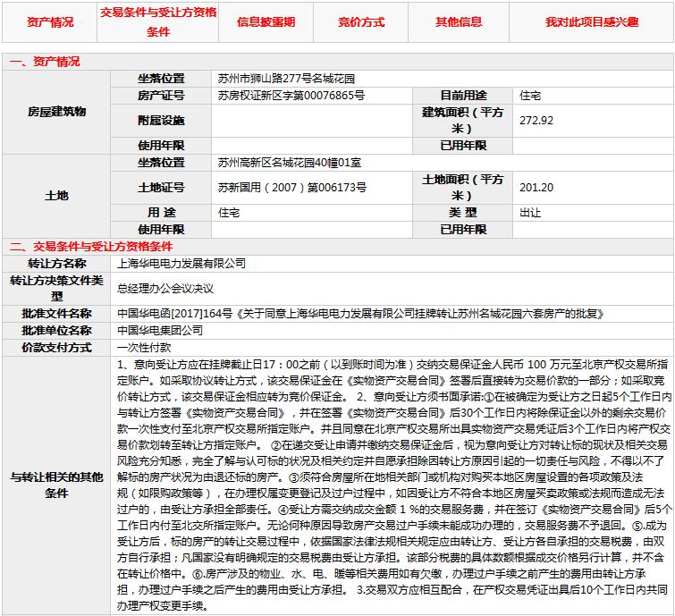Switch to 交易条件与受让方资格条件 tab
Screen dimensions: 675x616
[157, 23]
